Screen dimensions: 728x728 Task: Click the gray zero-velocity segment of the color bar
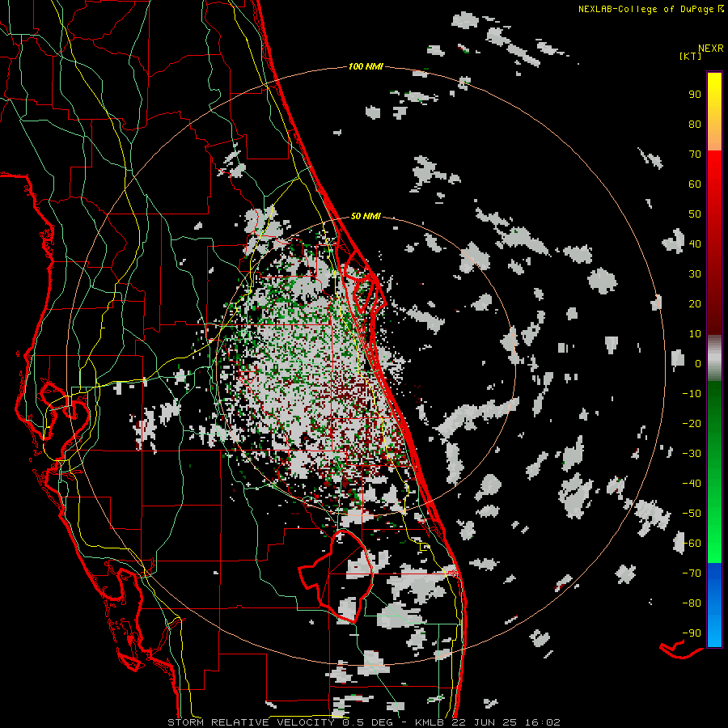point(714,358)
